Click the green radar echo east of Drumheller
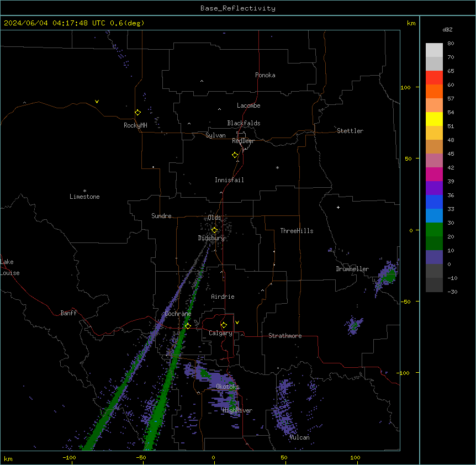This screenshot has width=476, height=465. [389, 277]
